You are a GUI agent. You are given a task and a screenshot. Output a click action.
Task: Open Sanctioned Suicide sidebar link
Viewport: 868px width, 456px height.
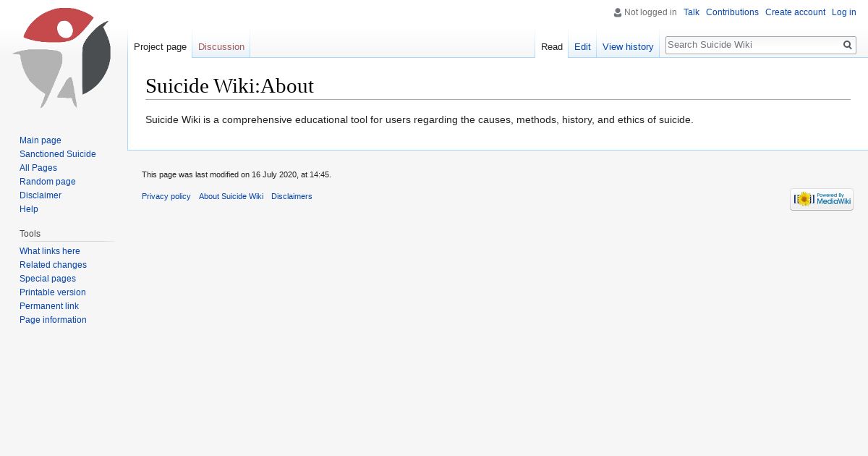[58, 154]
